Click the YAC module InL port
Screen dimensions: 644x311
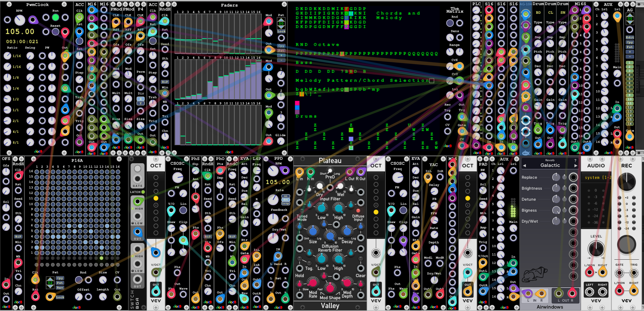428,177
